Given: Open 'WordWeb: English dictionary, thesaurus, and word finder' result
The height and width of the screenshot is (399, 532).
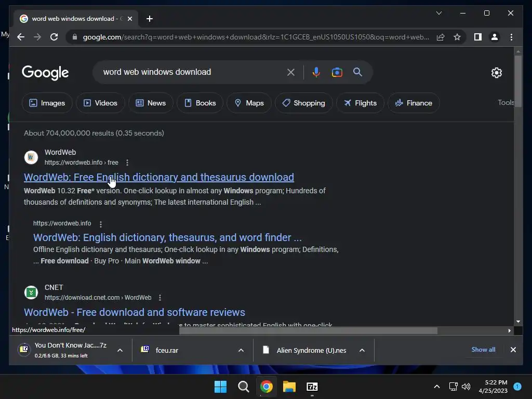Looking at the screenshot, I should pos(167,237).
